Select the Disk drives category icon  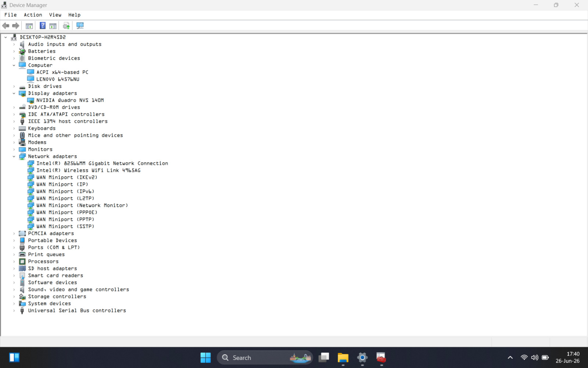tap(22, 86)
